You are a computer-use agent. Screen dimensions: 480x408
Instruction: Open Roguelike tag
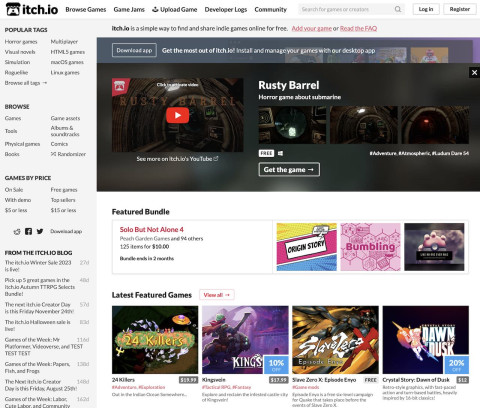(16, 72)
